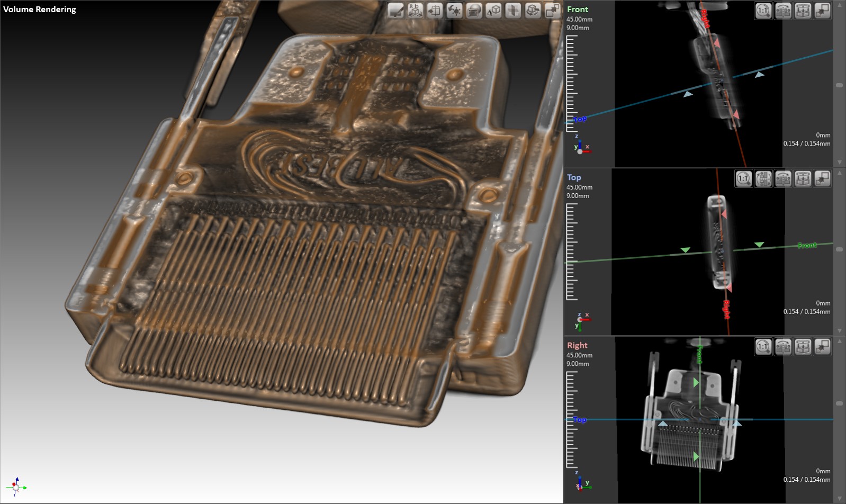
Task: Select the reset orientation cube icon
Action: click(415, 11)
